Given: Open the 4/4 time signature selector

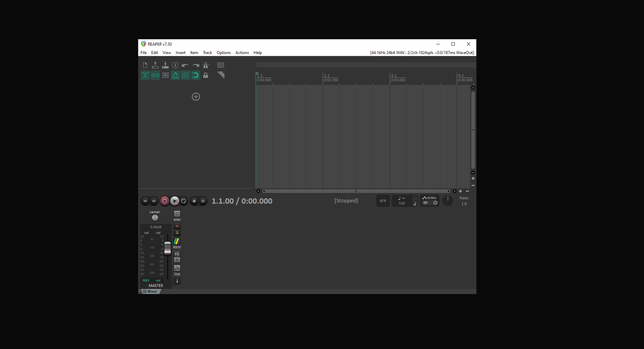Looking at the screenshot, I should coord(383,201).
